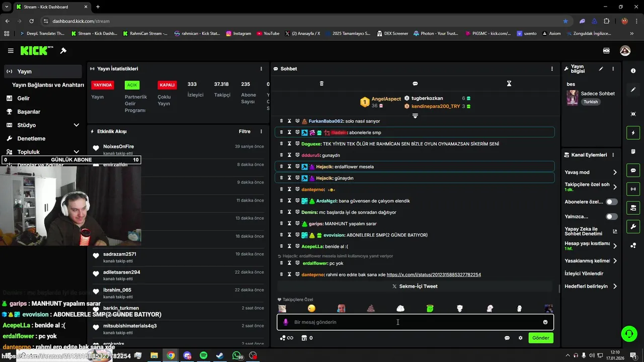Viewport: 644px width, 362px height.
Task: Open the Filtre option in Etkinlik Akışı
Action: (245, 132)
